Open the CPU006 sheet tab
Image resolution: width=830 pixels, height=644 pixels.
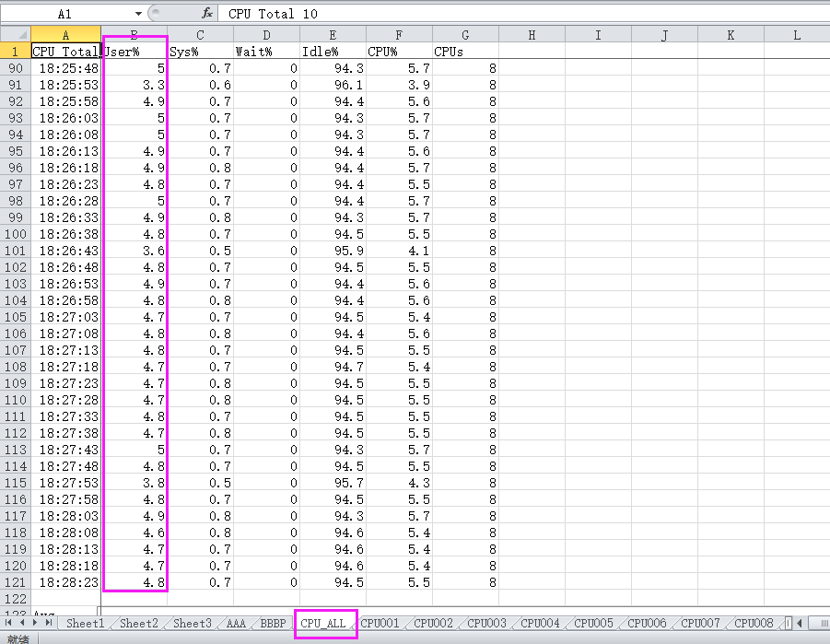pyautogui.click(x=647, y=624)
